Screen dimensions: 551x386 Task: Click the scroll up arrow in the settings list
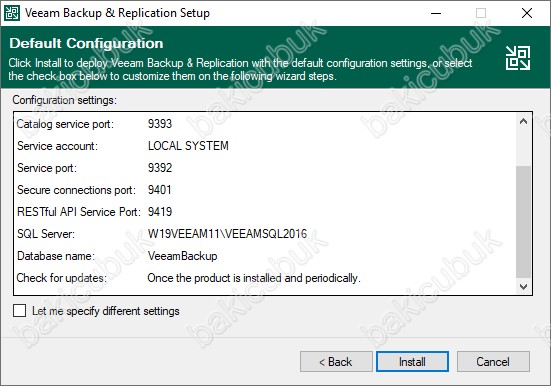click(x=523, y=122)
